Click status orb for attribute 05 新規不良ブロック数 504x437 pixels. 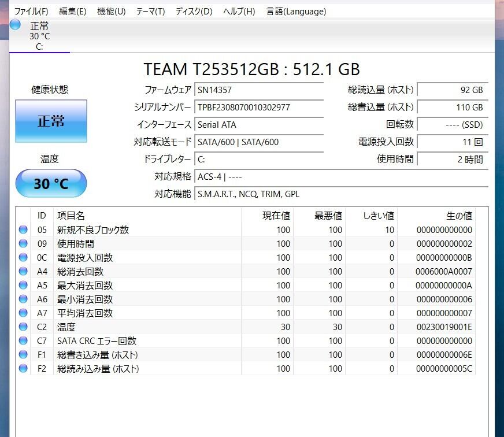(23, 229)
